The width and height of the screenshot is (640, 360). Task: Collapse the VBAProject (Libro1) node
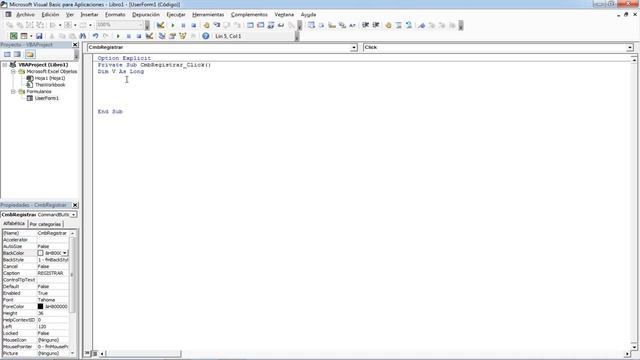[5, 65]
